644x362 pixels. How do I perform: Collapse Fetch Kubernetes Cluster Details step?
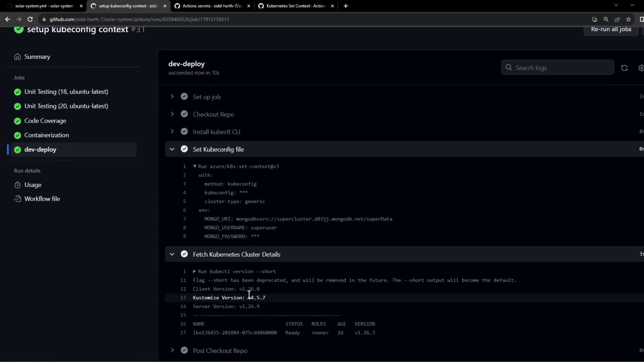pyautogui.click(x=172, y=254)
